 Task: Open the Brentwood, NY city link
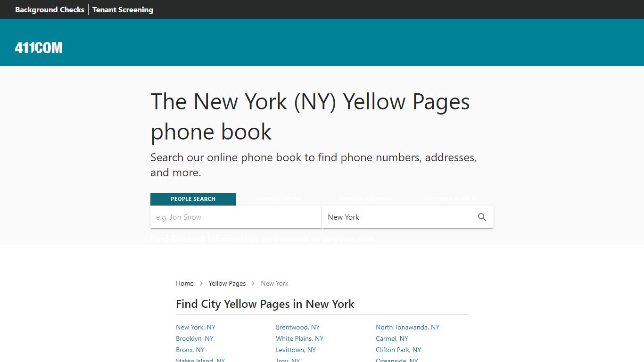pyautogui.click(x=297, y=327)
